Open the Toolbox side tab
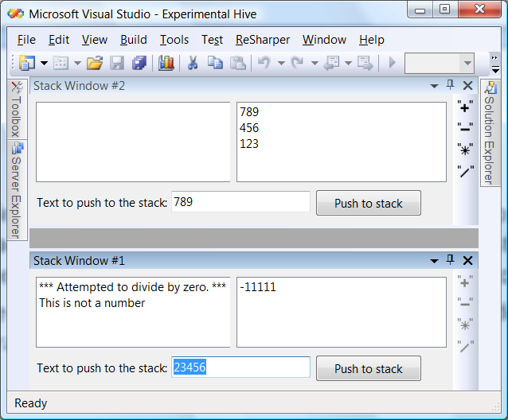 coord(17,109)
